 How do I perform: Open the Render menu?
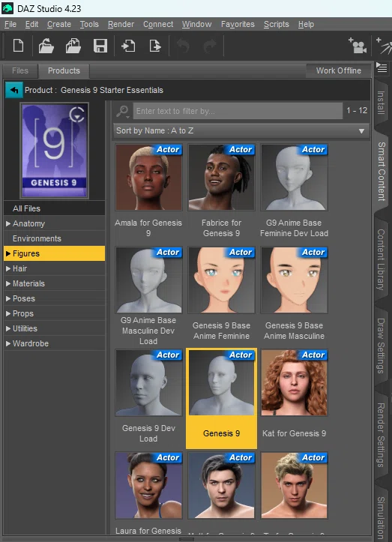(121, 24)
